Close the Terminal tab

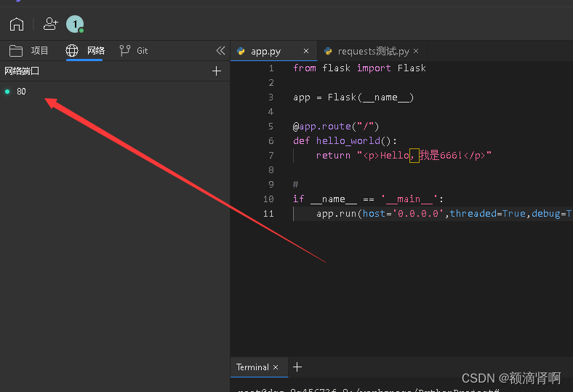tap(276, 367)
